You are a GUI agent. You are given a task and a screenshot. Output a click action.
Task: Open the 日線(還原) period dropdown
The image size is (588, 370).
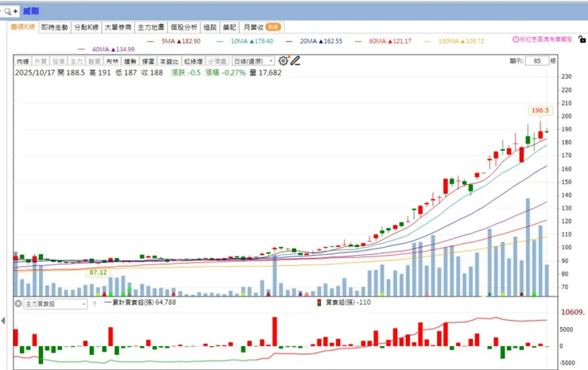point(253,61)
